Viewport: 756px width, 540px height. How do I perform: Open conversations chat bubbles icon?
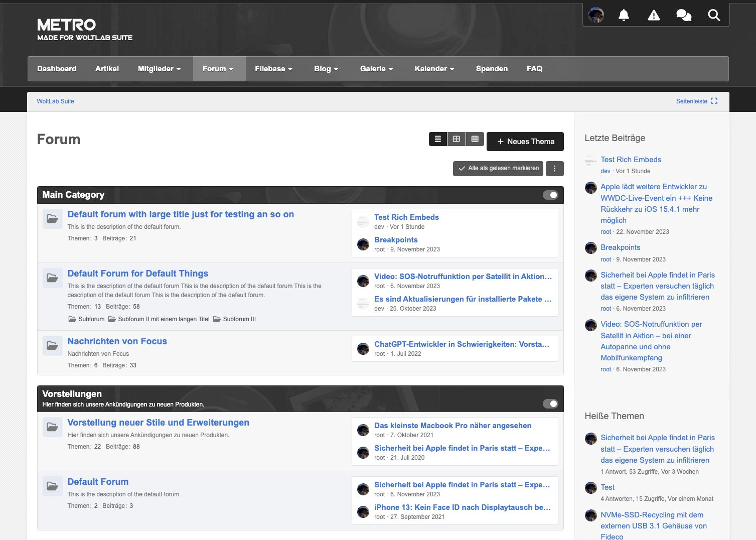point(683,15)
